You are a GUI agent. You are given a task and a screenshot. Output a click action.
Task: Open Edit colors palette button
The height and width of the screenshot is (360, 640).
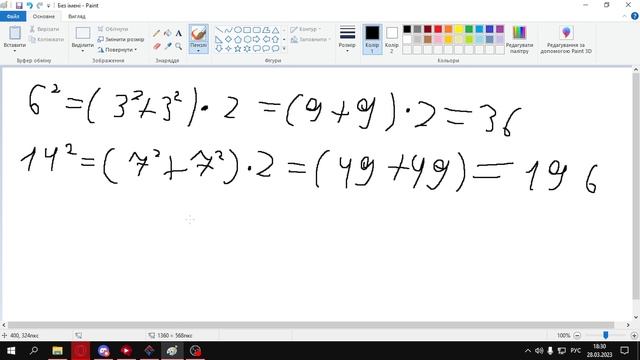(x=519, y=39)
